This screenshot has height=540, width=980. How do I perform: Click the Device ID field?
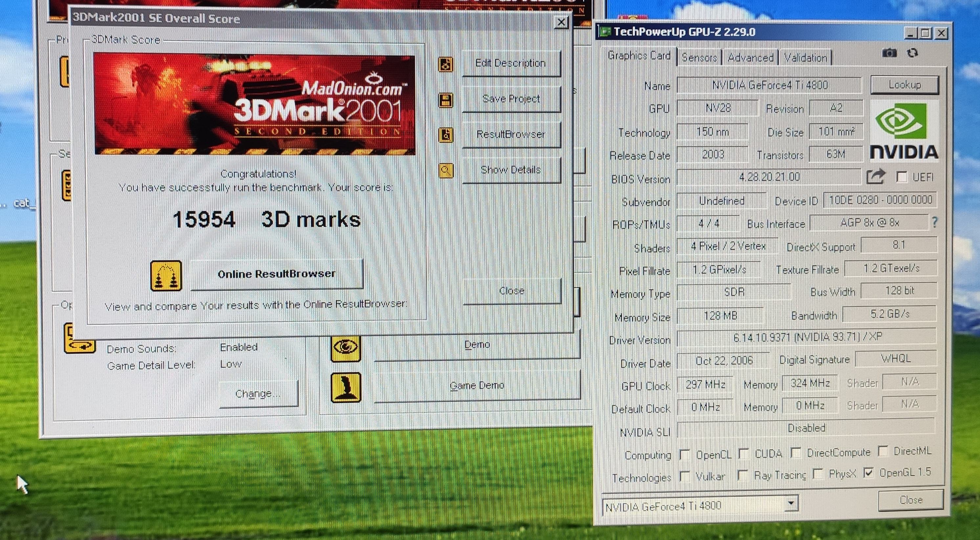[880, 200]
